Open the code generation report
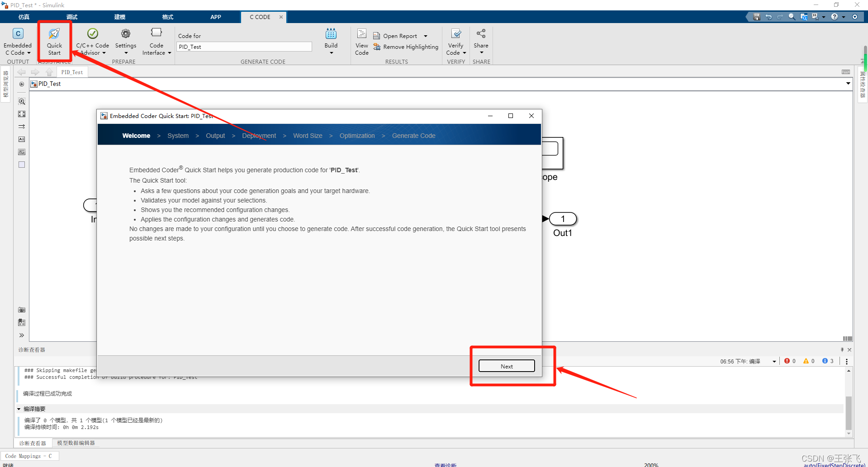868x467 pixels. coord(395,36)
